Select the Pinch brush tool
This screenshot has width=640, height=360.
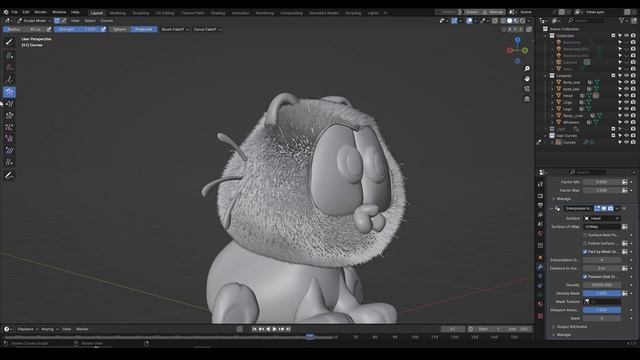(x=9, y=127)
